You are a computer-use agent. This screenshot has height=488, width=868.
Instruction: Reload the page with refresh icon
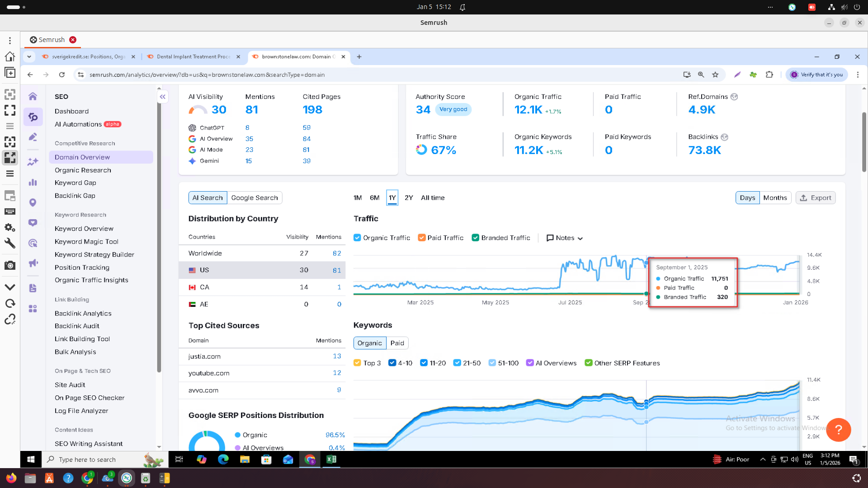coord(62,75)
